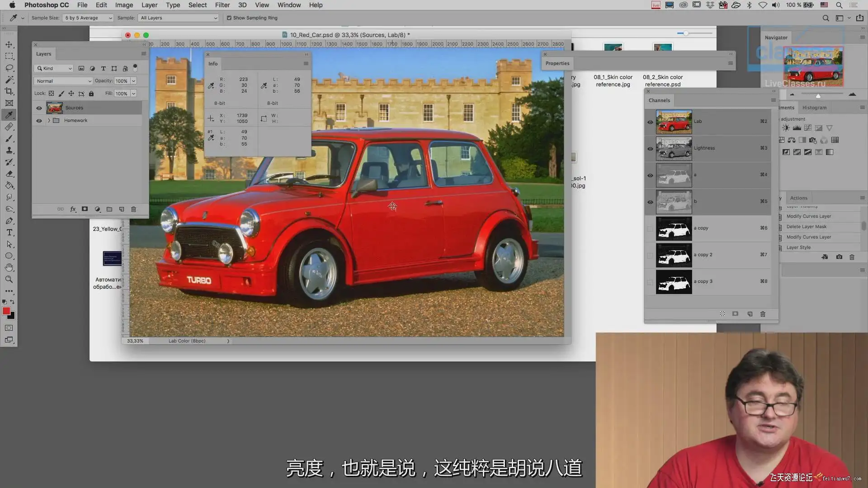Select the Hand tool
Screen dimensions: 868x488
(x=9, y=267)
